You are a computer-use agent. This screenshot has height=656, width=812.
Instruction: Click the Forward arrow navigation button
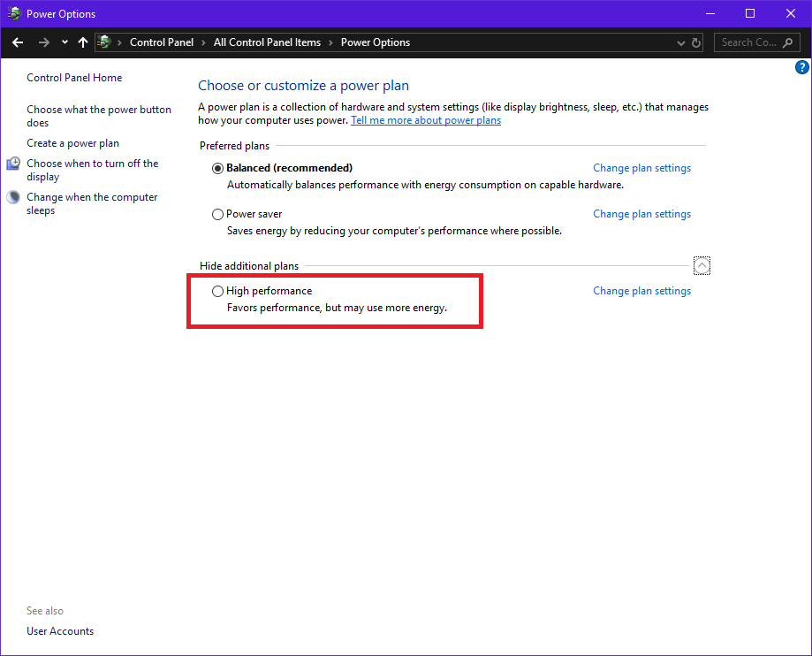44,42
